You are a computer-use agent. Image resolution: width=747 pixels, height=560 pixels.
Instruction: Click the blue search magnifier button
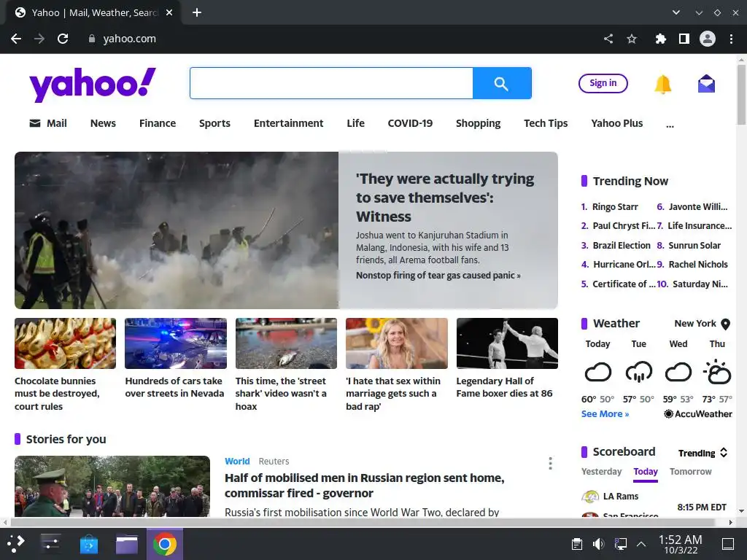tap(502, 83)
